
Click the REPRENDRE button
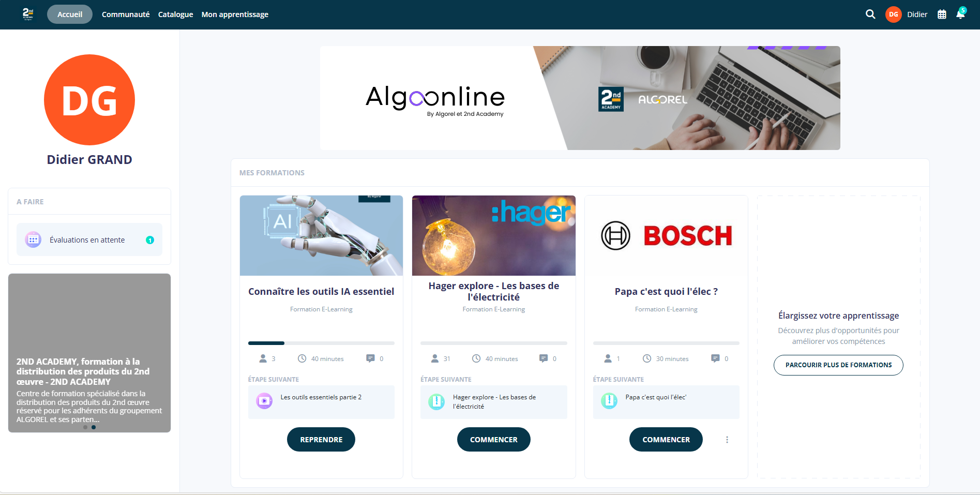point(321,439)
